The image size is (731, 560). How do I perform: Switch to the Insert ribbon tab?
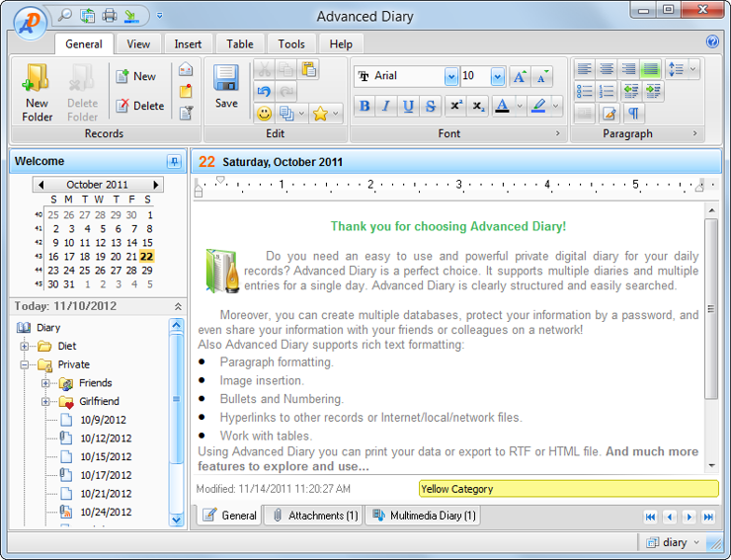click(x=188, y=44)
